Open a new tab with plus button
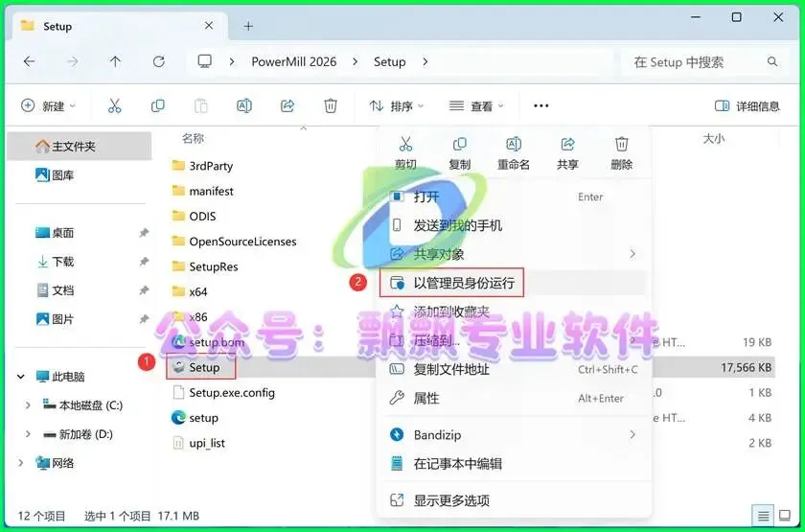 tap(248, 26)
